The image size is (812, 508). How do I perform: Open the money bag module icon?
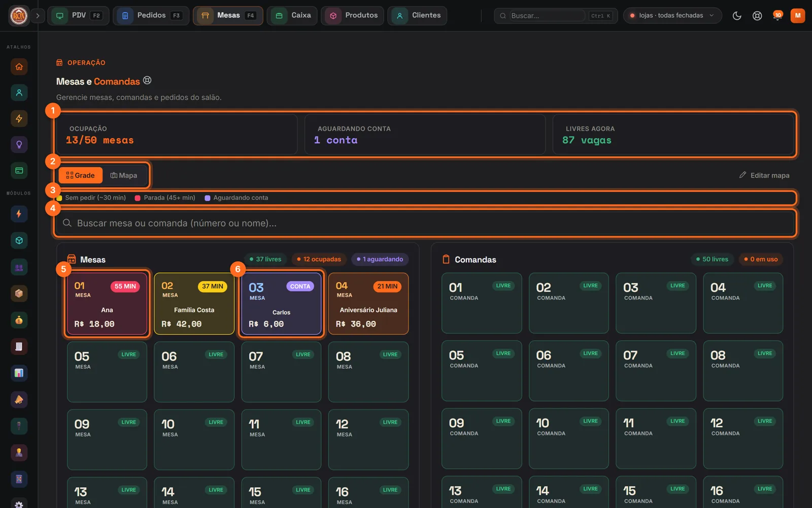point(19,320)
